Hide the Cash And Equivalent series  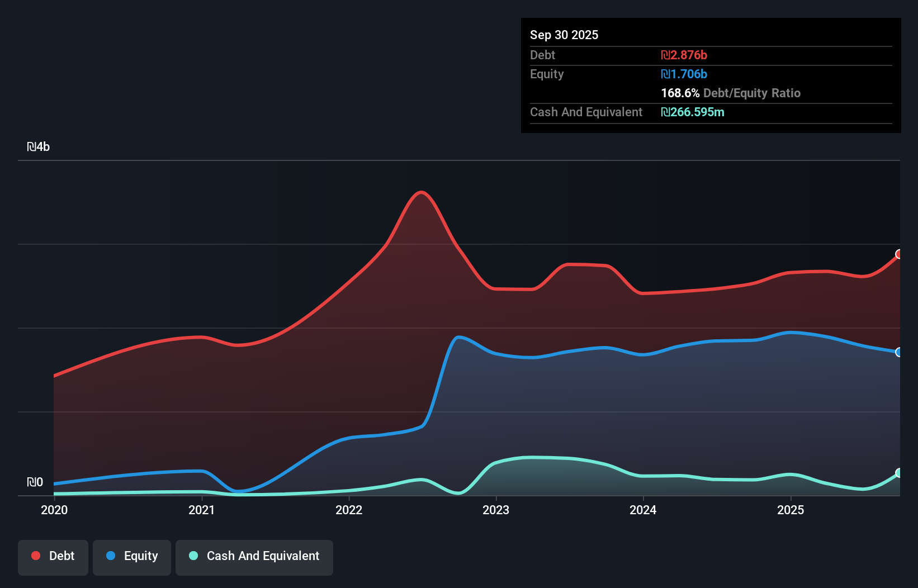click(254, 556)
